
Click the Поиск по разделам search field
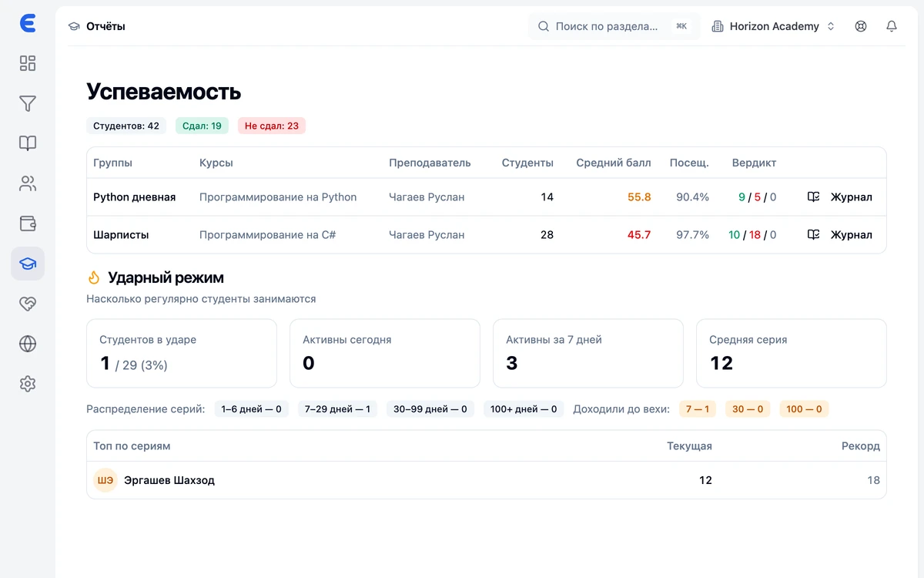point(614,26)
